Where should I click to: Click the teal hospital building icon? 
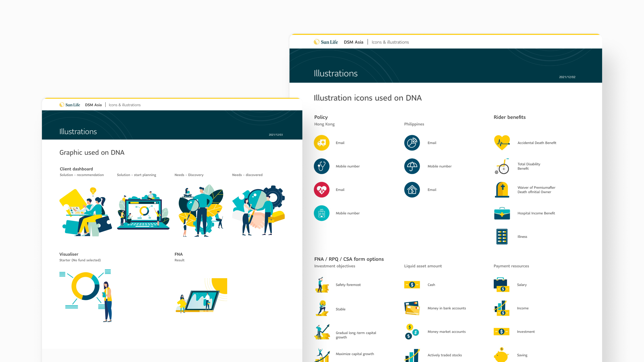click(x=321, y=213)
